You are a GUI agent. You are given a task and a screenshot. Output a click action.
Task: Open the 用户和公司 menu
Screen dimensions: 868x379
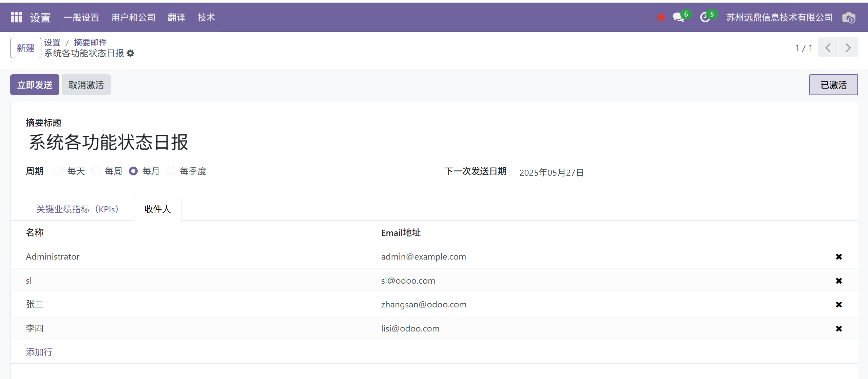click(133, 17)
